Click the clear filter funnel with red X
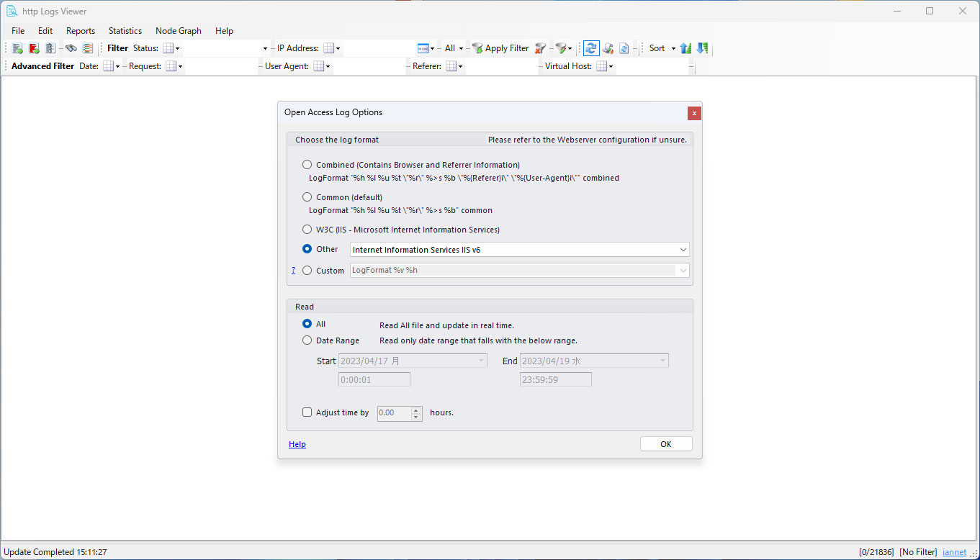This screenshot has height=560, width=980. point(540,48)
